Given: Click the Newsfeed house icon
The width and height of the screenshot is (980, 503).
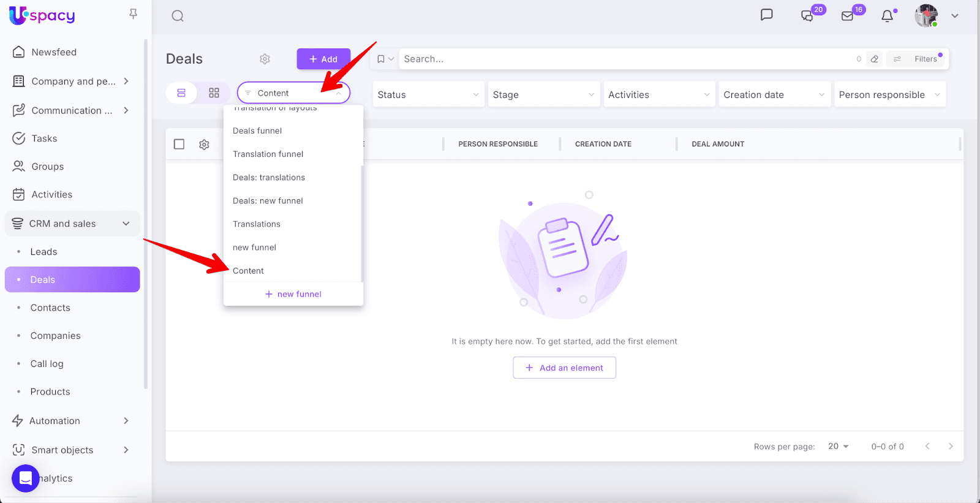Looking at the screenshot, I should [x=19, y=52].
